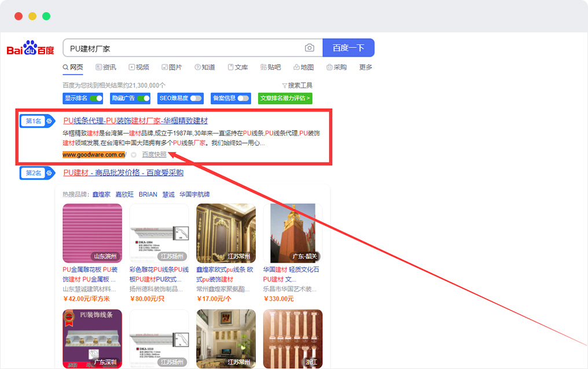Click the ¥80.00元/只 price

147,298
